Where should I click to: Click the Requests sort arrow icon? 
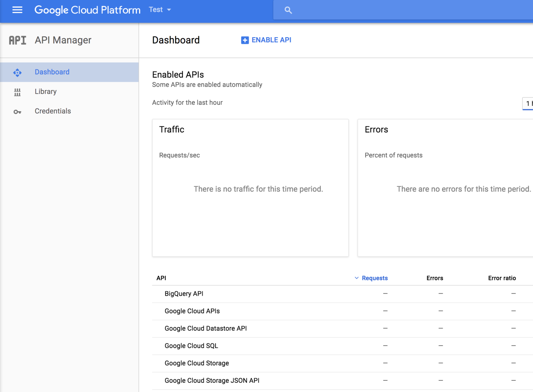pos(356,278)
